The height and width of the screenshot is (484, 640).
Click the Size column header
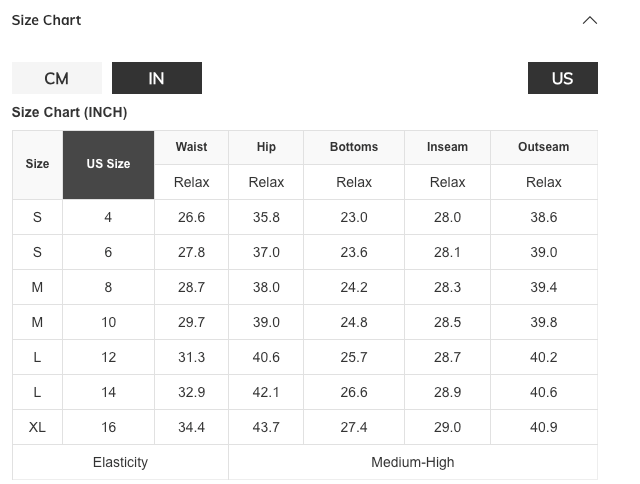coord(37,164)
